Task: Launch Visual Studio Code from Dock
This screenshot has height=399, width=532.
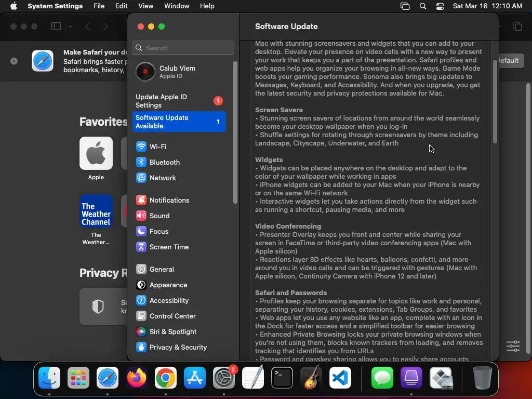Action: (x=340, y=378)
